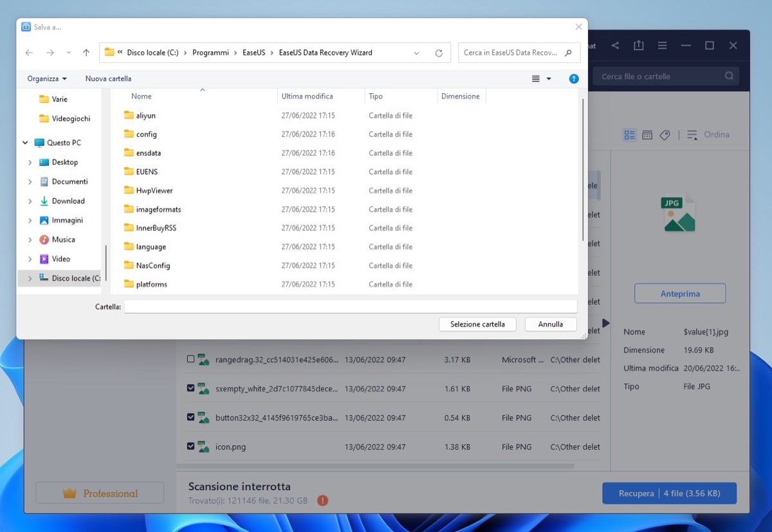Click the Professional upgrade button

coord(100,493)
